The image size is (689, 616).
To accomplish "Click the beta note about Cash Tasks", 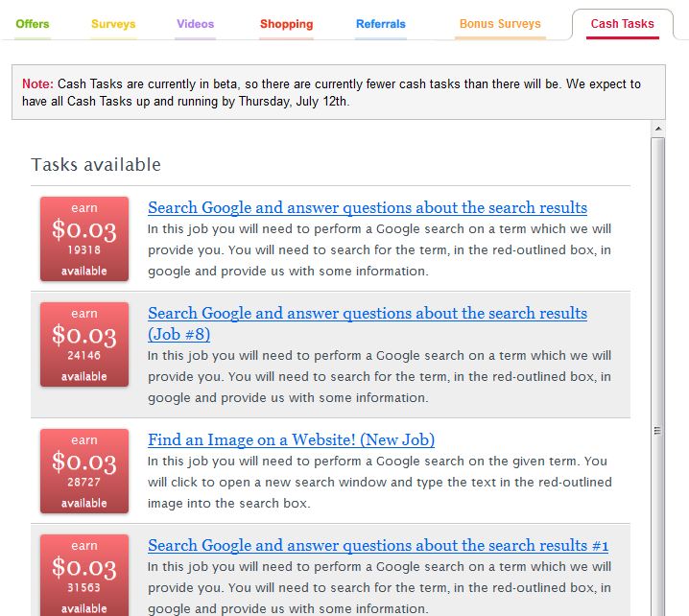I will pos(338,92).
